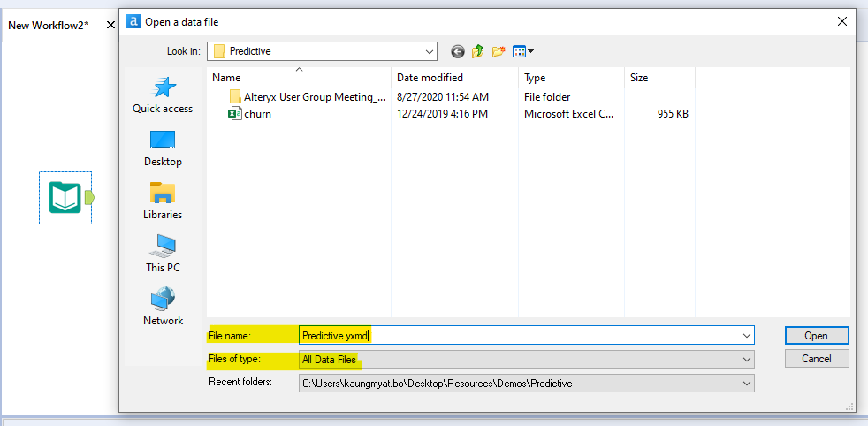
Task: Open This PC location
Action: [x=163, y=254]
